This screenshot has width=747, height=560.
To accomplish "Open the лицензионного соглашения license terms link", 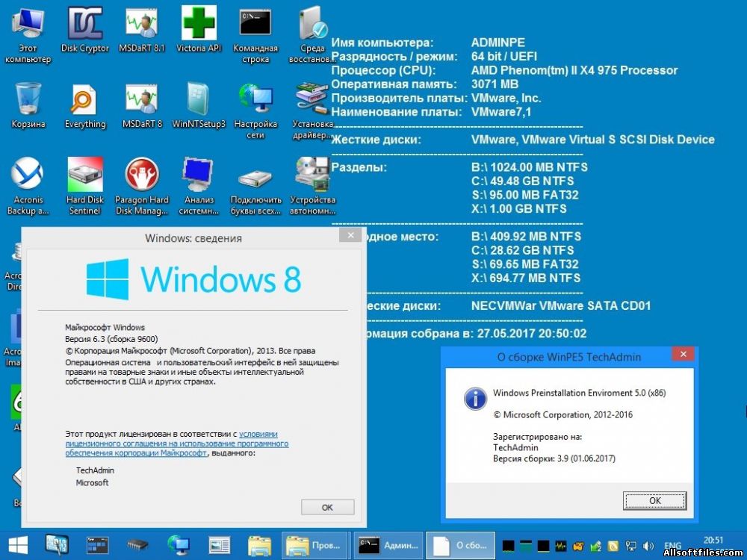I will point(177,444).
